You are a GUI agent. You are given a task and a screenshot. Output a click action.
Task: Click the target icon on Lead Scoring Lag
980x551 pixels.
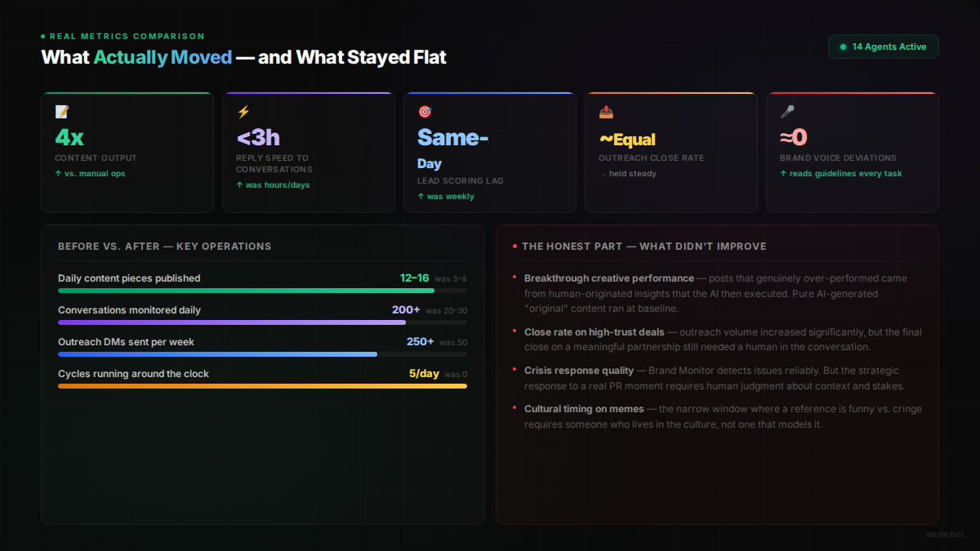click(x=425, y=112)
